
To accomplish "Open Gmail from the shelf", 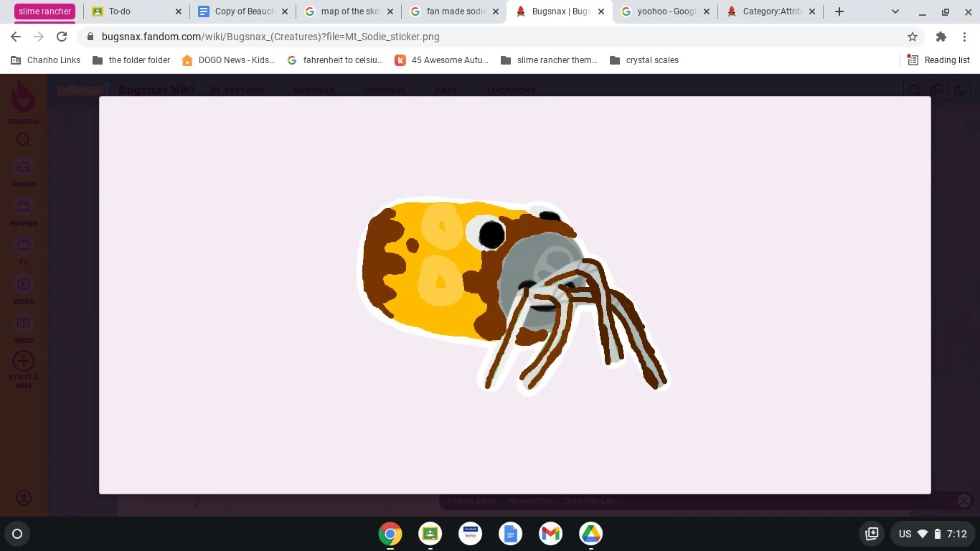I will [x=550, y=534].
